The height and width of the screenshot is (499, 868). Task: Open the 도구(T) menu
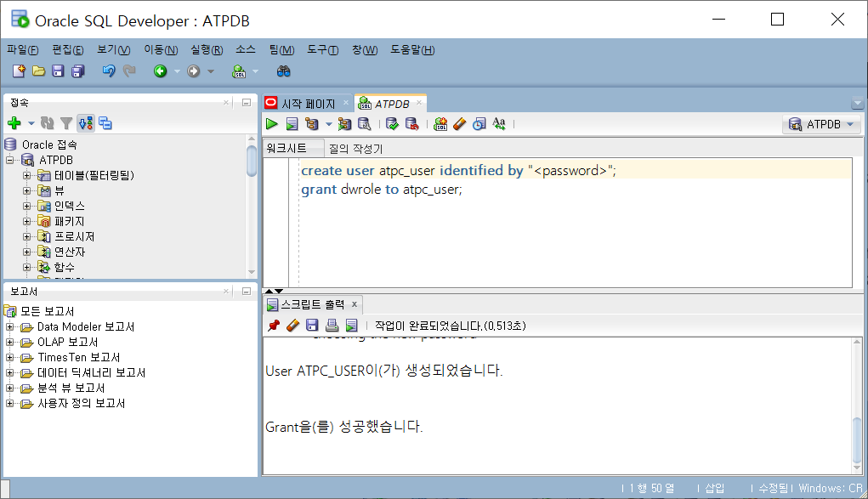point(323,50)
